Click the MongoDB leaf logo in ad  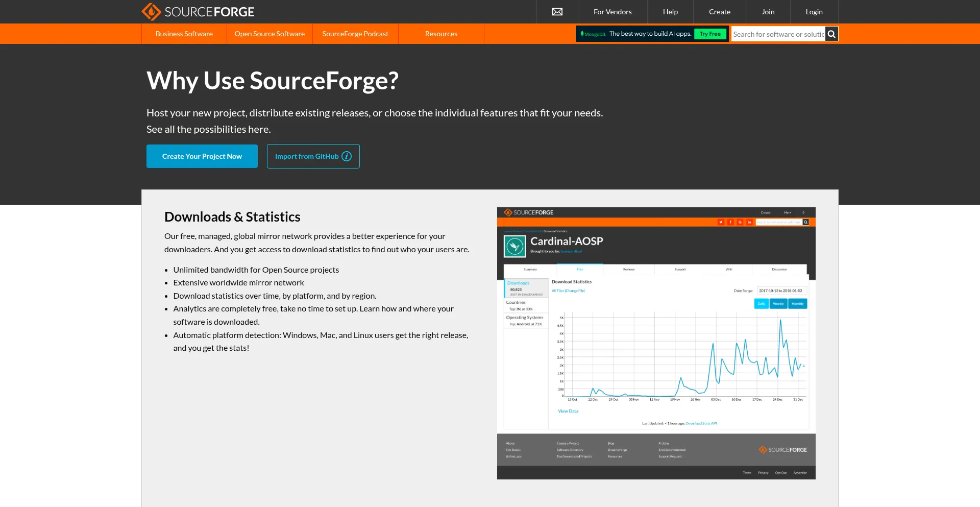(x=582, y=34)
